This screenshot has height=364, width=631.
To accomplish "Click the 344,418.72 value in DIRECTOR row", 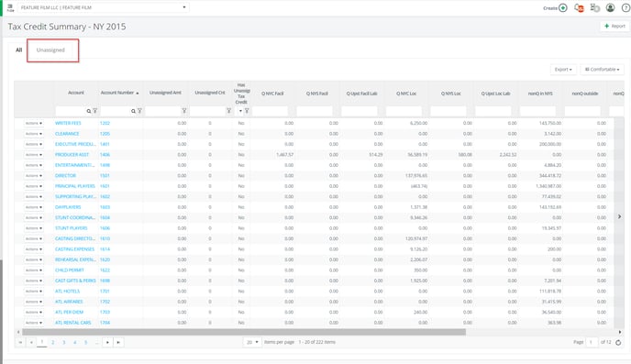I will pos(549,176).
